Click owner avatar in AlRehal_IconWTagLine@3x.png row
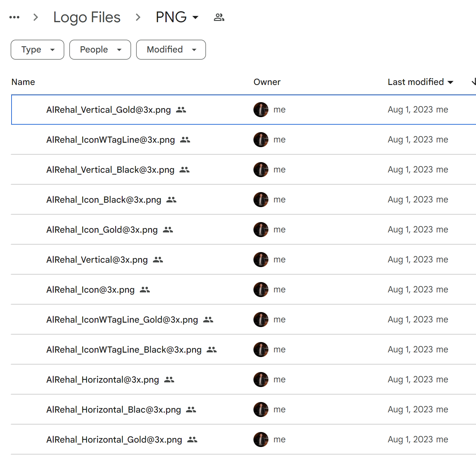476x457 pixels. pyautogui.click(x=261, y=140)
